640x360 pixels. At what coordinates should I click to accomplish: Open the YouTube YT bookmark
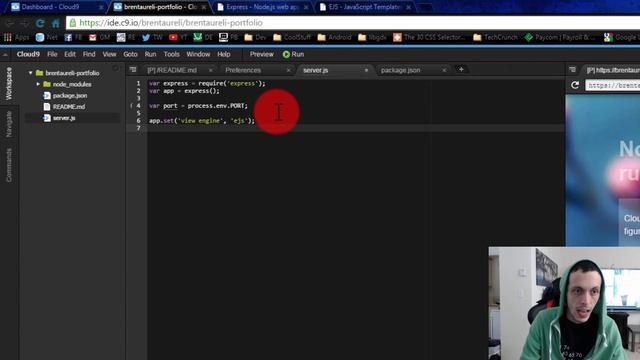tap(178, 38)
